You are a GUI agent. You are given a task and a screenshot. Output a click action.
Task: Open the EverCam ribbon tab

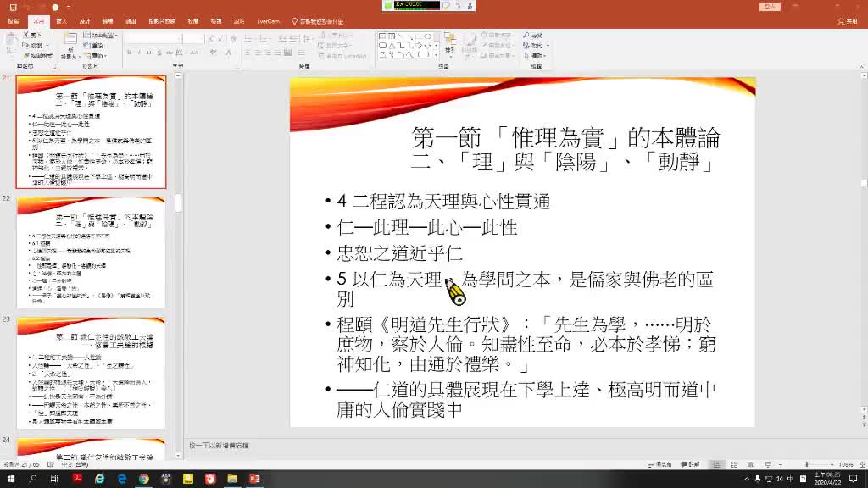[x=269, y=21]
